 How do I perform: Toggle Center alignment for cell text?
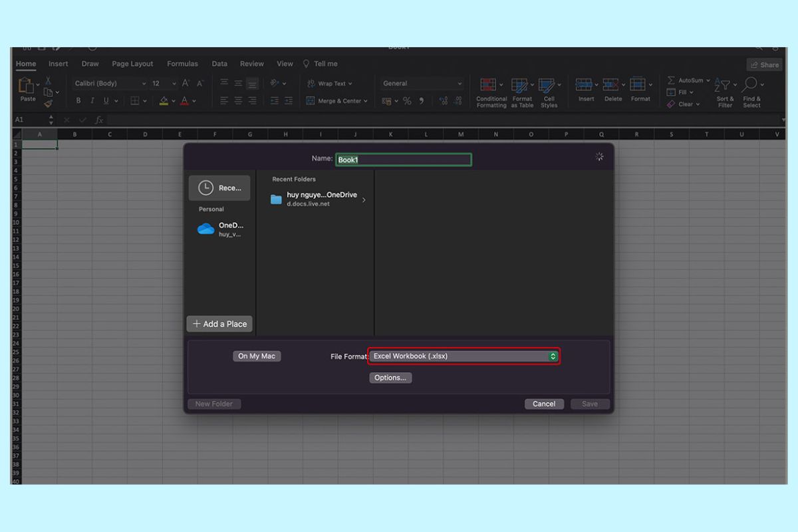(238, 101)
